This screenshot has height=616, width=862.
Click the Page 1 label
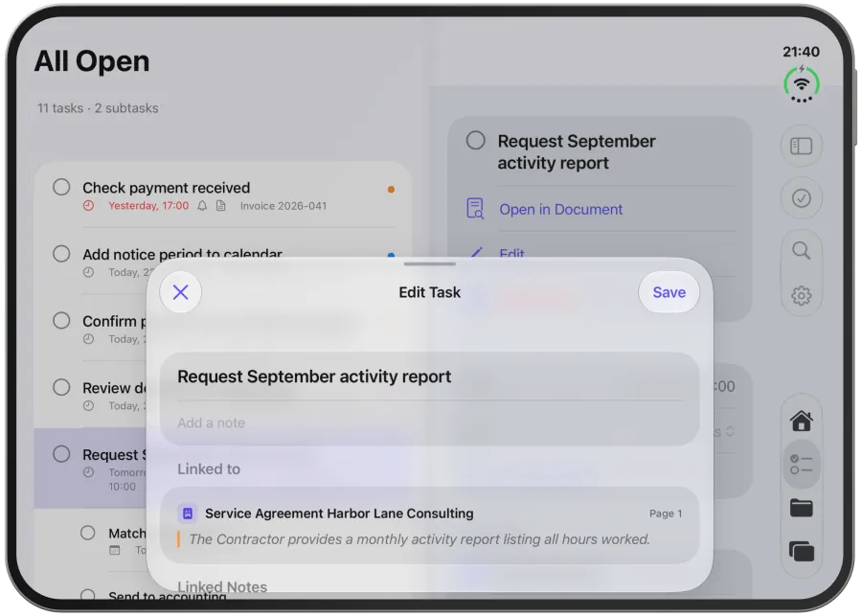coord(666,513)
